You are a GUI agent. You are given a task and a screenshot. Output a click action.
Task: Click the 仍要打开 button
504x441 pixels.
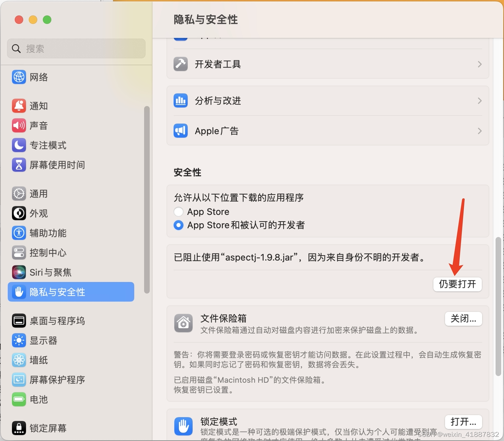[457, 284]
